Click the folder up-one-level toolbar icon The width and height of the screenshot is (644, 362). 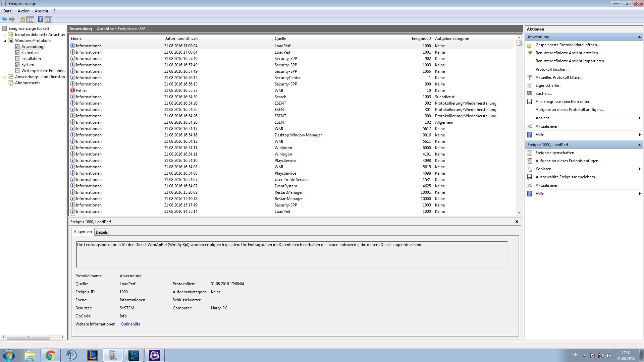(22, 19)
